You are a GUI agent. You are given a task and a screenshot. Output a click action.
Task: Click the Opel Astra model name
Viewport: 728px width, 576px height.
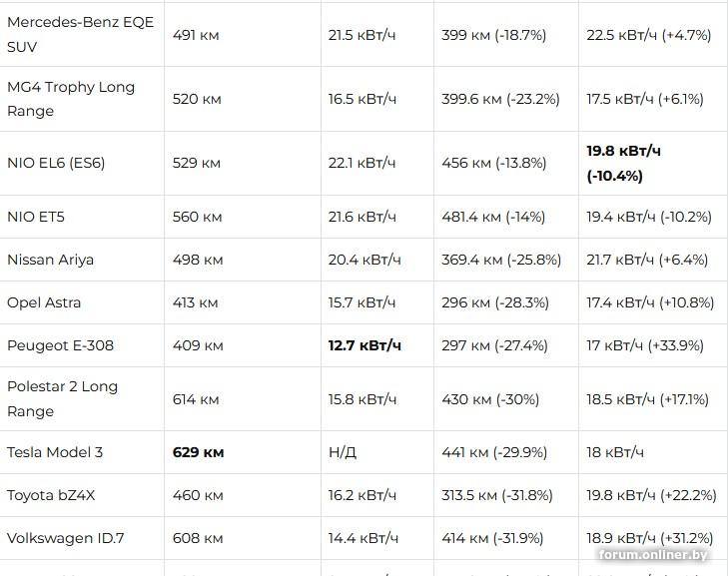coord(44,302)
